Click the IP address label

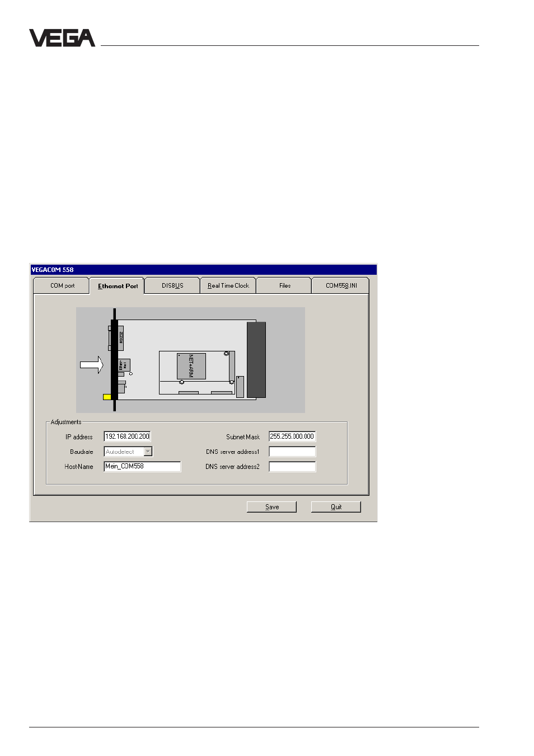79,437
